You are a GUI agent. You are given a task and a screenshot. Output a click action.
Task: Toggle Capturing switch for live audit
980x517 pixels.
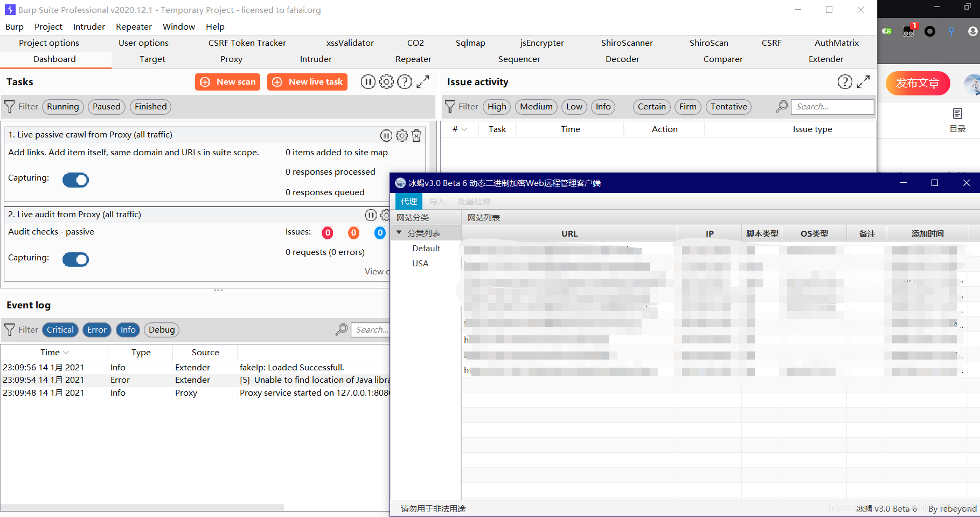pyautogui.click(x=75, y=260)
